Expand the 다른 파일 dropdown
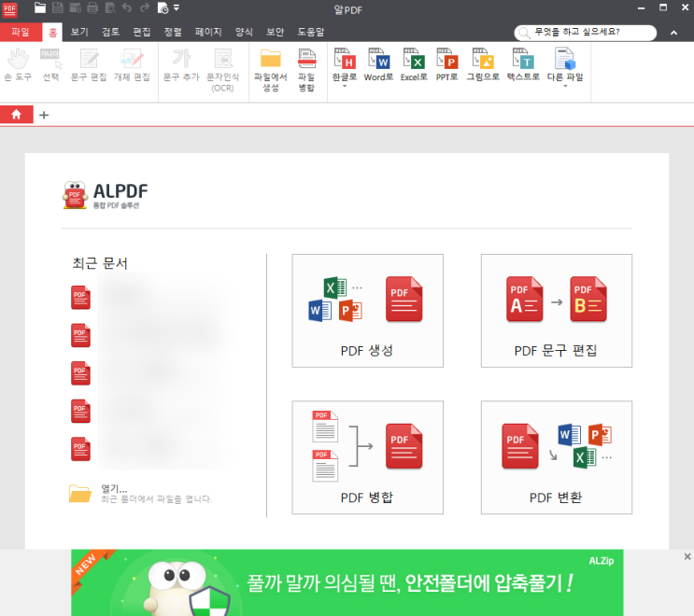The height and width of the screenshot is (616, 694). pyautogui.click(x=564, y=87)
